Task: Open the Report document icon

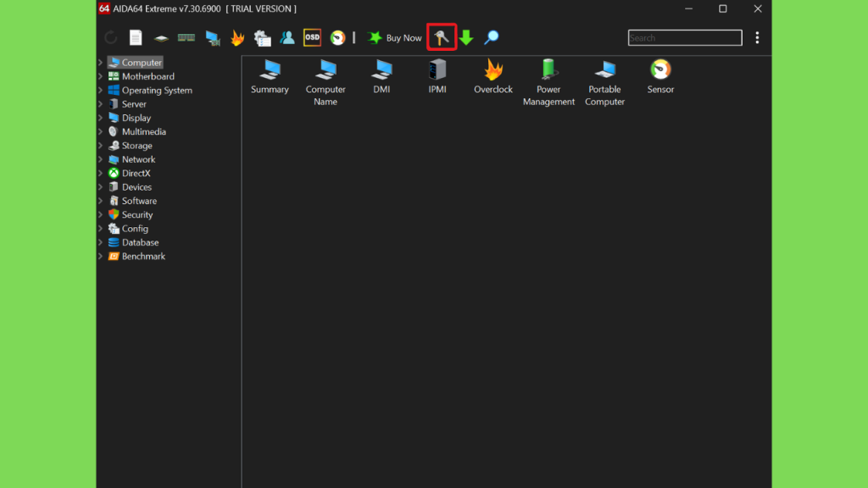Action: (x=136, y=37)
